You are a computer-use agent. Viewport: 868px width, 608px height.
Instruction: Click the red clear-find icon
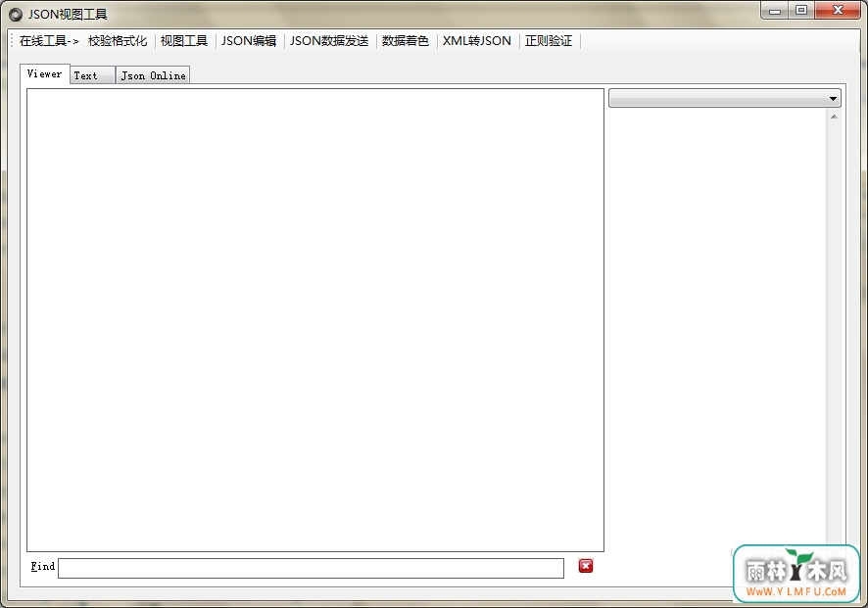[x=586, y=566]
